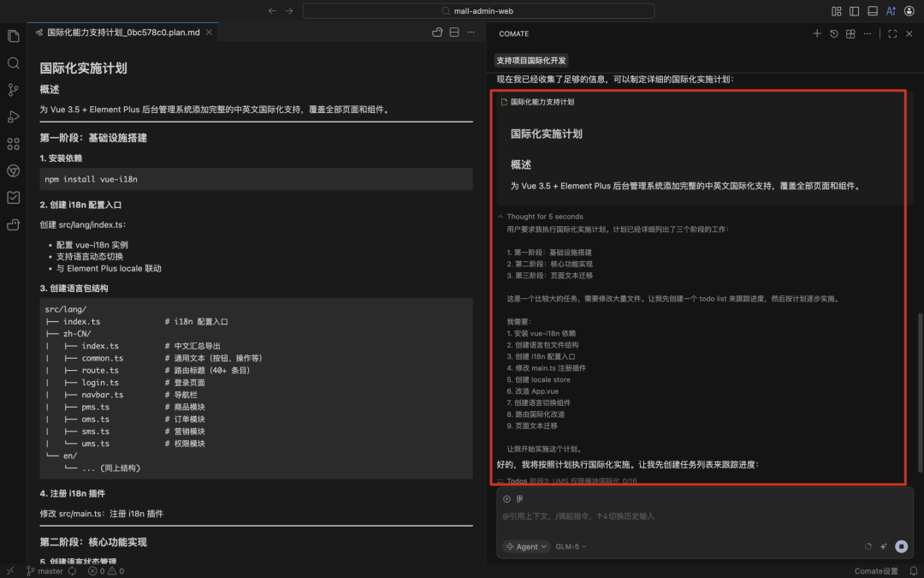Open the Comate panel more options ellipsis

(868, 33)
